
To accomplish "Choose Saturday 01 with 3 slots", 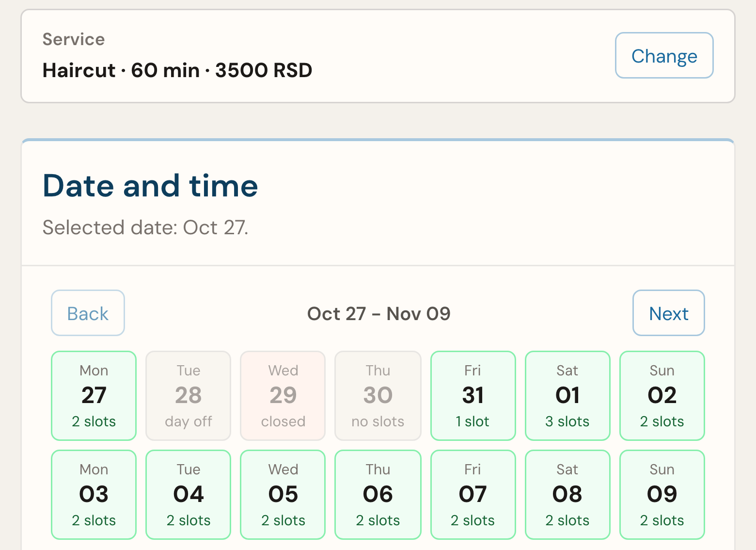I will pyautogui.click(x=567, y=396).
